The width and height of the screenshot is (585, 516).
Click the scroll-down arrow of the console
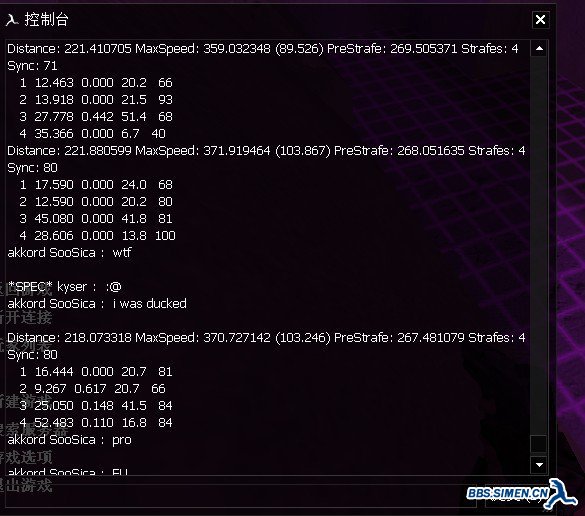(x=539, y=465)
